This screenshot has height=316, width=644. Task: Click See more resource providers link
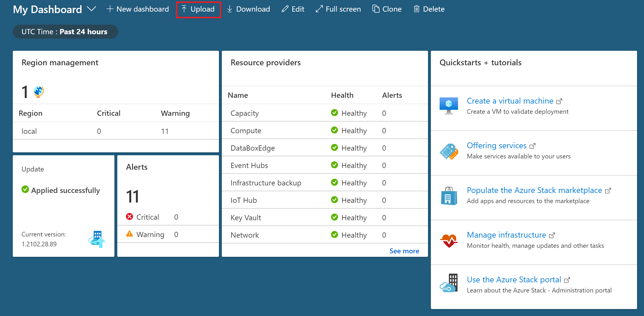coord(404,251)
